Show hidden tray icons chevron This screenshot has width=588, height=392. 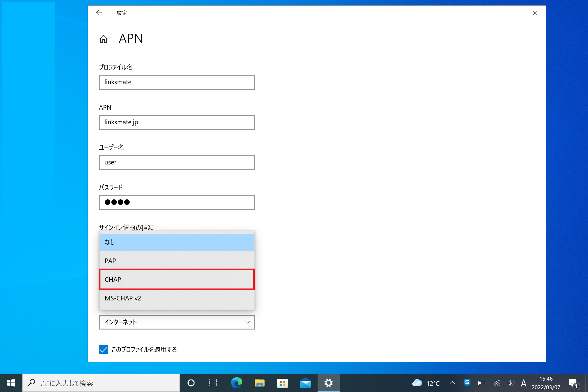coord(452,383)
